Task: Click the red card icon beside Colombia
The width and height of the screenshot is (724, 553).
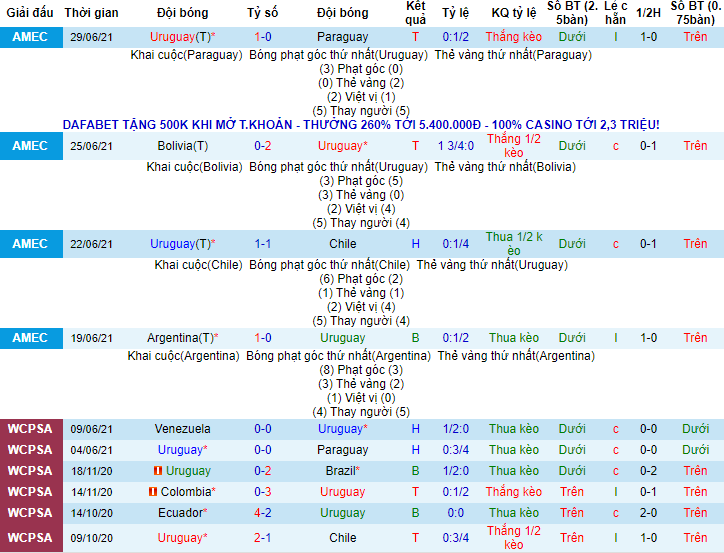Action: (x=153, y=492)
